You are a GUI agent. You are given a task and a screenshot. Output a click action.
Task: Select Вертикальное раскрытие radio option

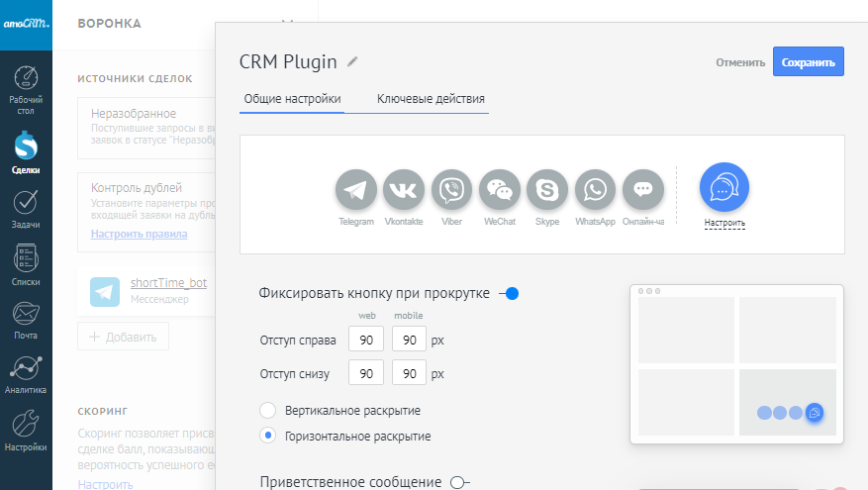point(267,411)
